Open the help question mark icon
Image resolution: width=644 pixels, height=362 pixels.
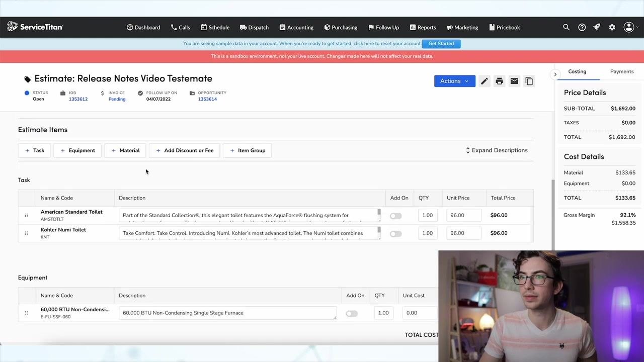(x=582, y=27)
